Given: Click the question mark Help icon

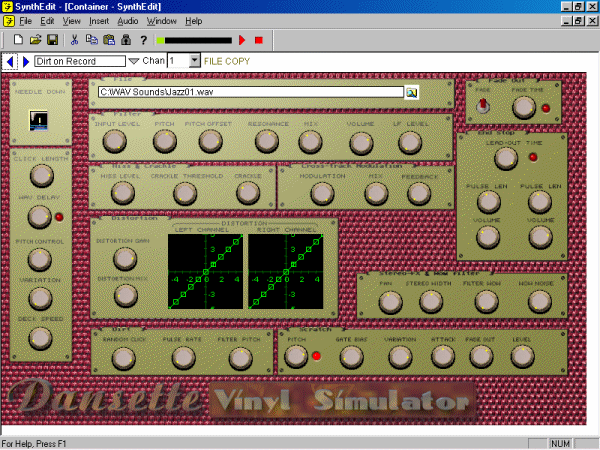Looking at the screenshot, I should pyautogui.click(x=144, y=40).
